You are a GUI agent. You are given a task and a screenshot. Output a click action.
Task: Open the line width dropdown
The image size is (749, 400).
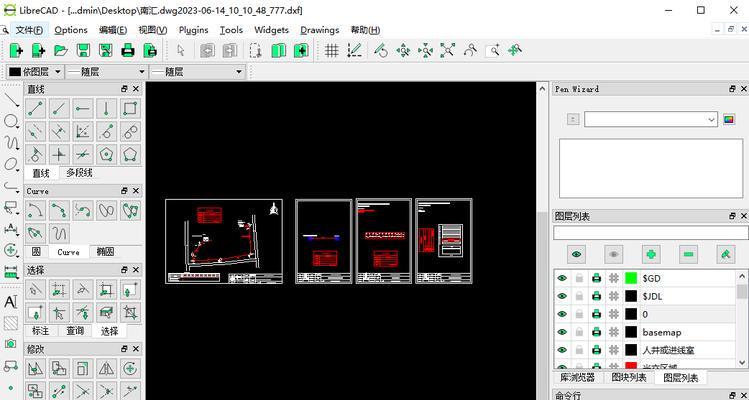click(x=106, y=72)
